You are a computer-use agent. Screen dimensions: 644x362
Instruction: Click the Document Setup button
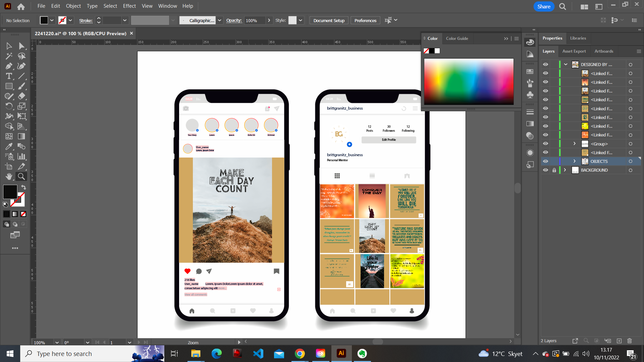click(329, 20)
